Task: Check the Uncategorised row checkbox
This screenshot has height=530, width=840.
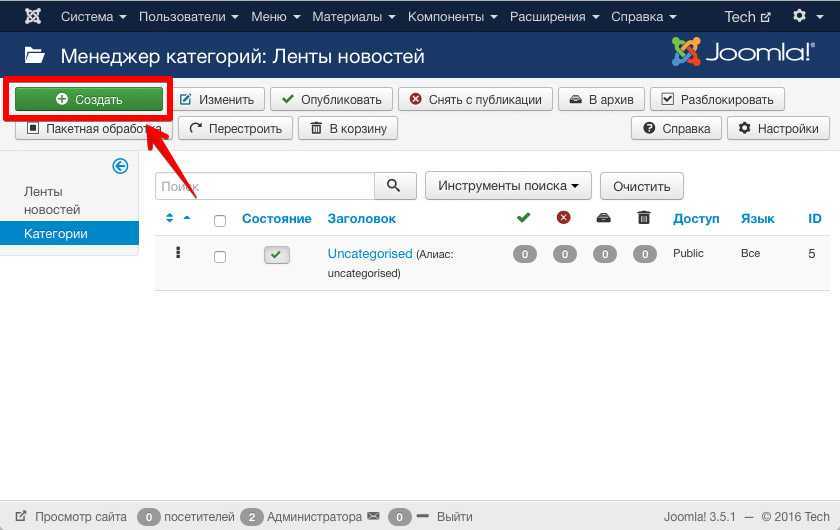Action: tap(220, 257)
